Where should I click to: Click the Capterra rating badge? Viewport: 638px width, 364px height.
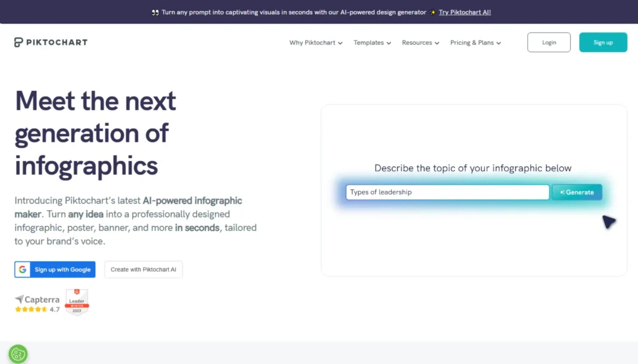tap(37, 304)
